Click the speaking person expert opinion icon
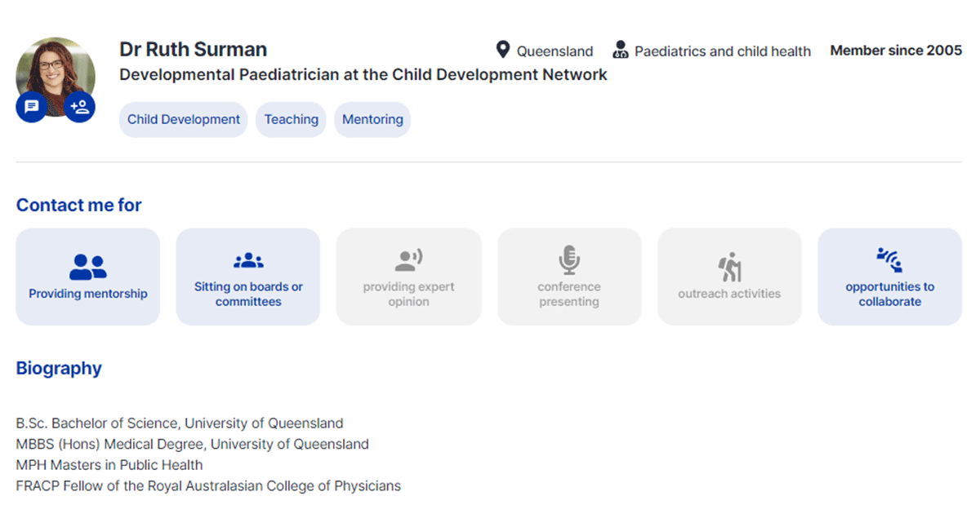The width and height of the screenshot is (980, 514). 408,261
